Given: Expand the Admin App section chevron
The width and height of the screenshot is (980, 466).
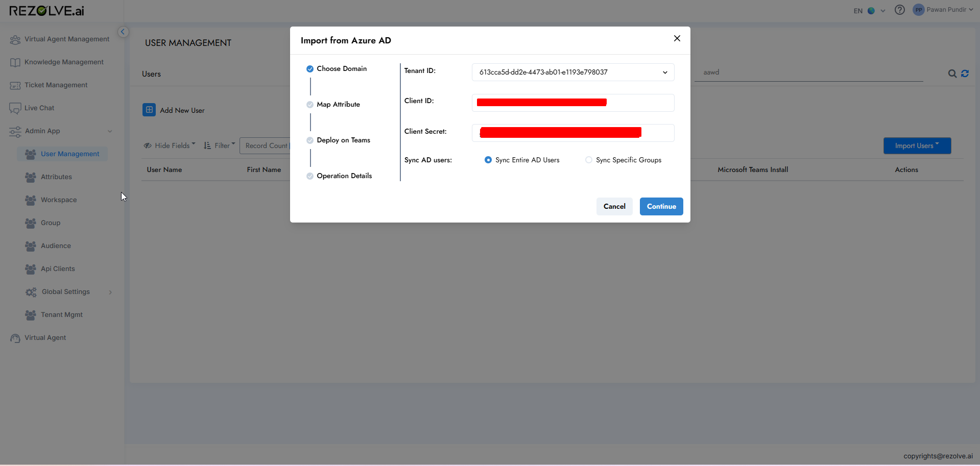Looking at the screenshot, I should tap(110, 131).
